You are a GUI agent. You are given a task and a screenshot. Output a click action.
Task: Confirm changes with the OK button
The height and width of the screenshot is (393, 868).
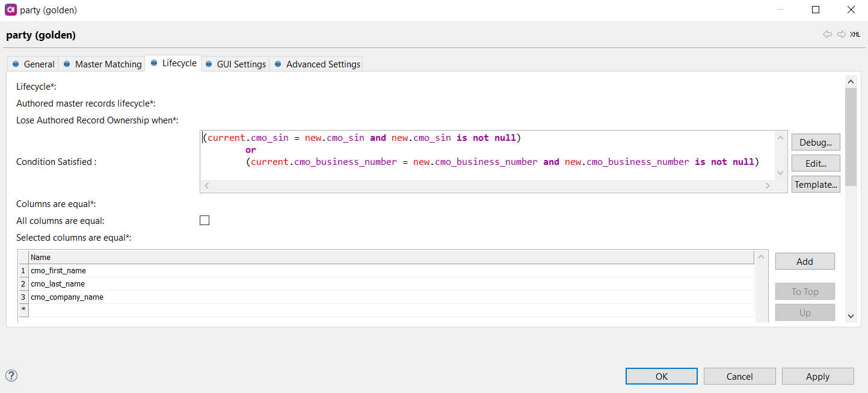tap(661, 376)
